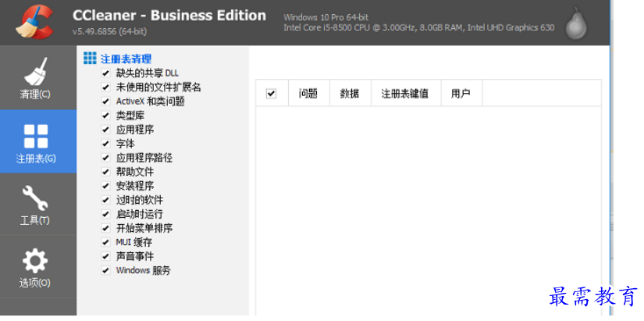This screenshot has height=321, width=644.
Task: Toggle the Windows 服务 checkbox
Action: pyautogui.click(x=106, y=270)
